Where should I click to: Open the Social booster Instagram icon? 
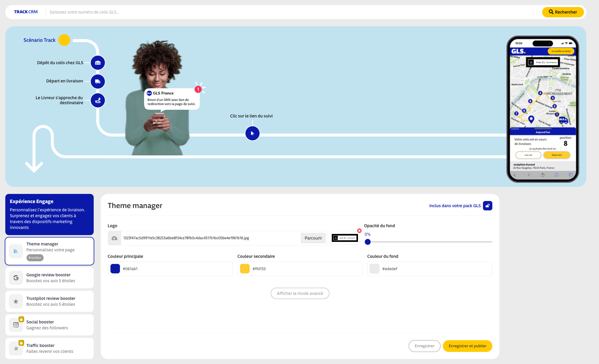(16, 325)
